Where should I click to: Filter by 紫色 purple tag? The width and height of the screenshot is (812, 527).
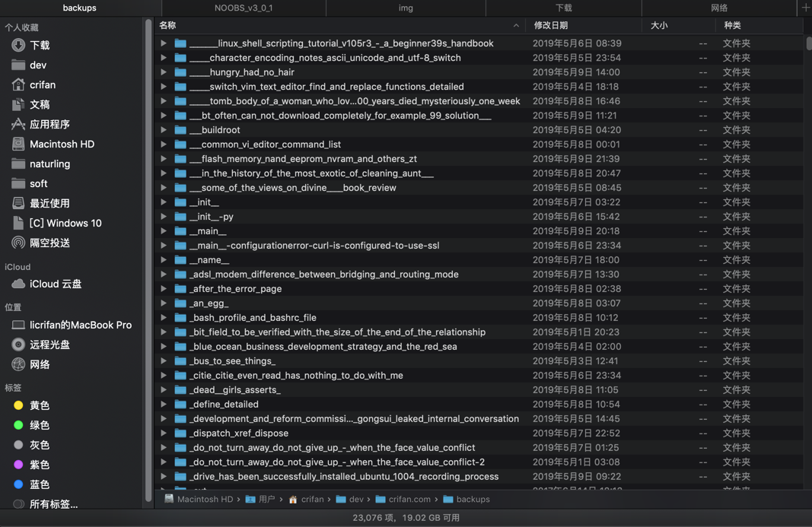point(32,465)
